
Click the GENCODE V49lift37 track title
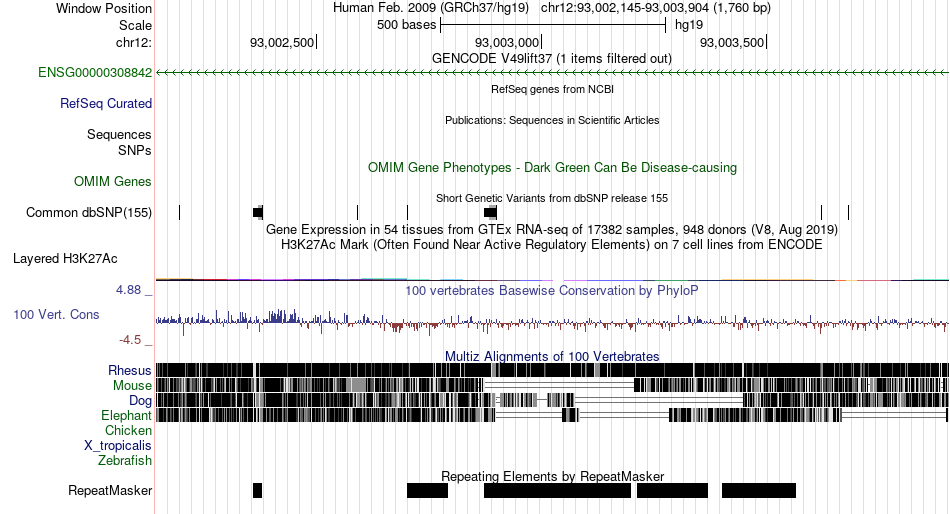pyautogui.click(x=551, y=59)
